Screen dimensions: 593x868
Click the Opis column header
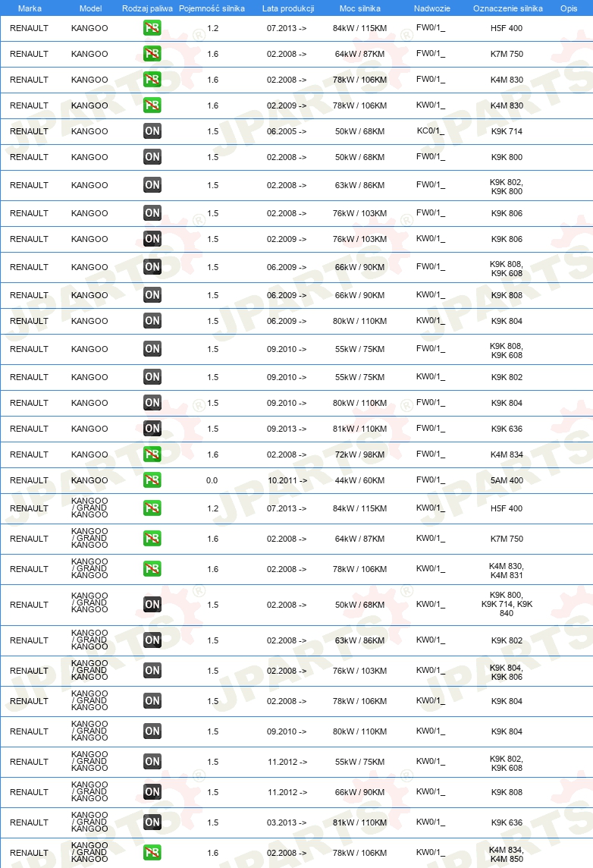(x=569, y=8)
